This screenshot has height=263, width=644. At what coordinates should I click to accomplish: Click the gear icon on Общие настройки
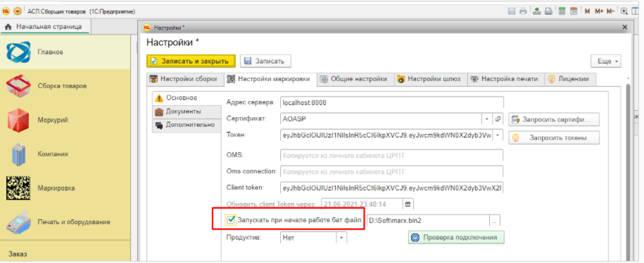(324, 79)
